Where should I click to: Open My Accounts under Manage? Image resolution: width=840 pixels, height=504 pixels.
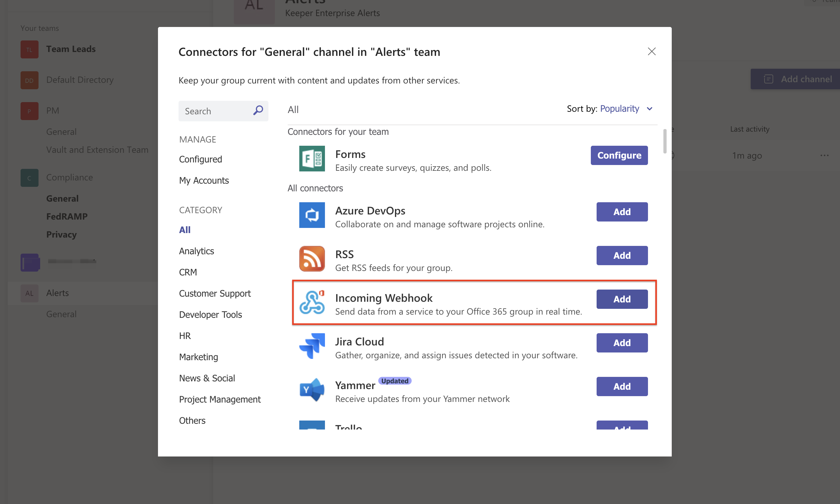(204, 180)
